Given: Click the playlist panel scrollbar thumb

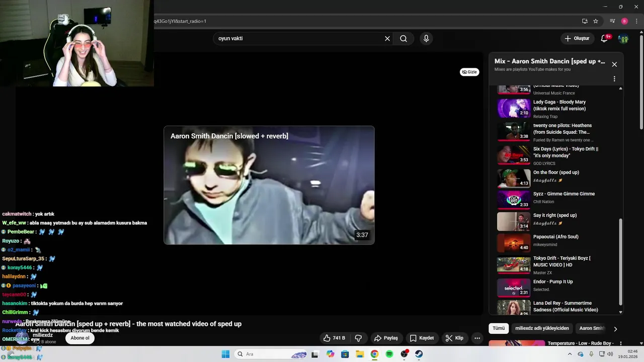Looking at the screenshot, I should (x=620, y=262).
